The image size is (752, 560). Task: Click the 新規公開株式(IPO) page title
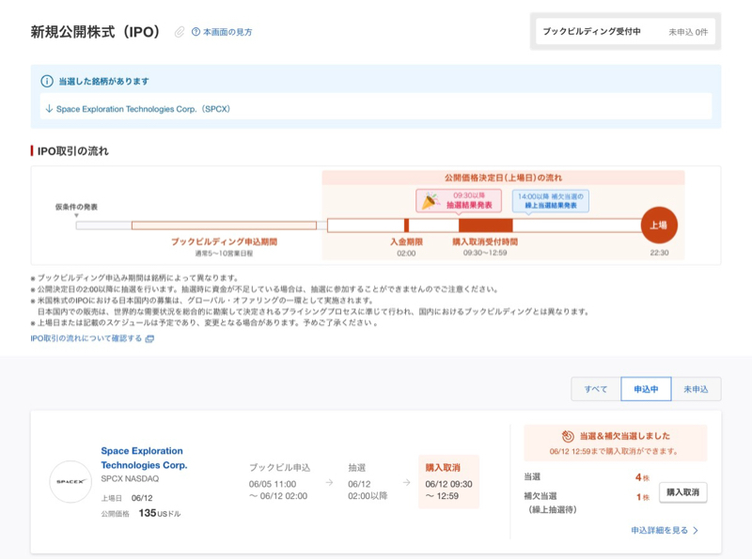[x=95, y=32]
